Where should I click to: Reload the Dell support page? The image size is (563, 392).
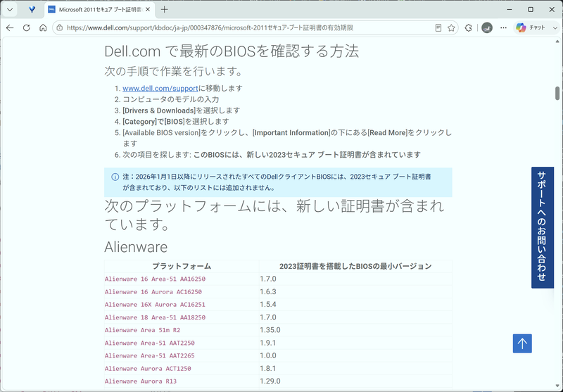[x=27, y=27]
